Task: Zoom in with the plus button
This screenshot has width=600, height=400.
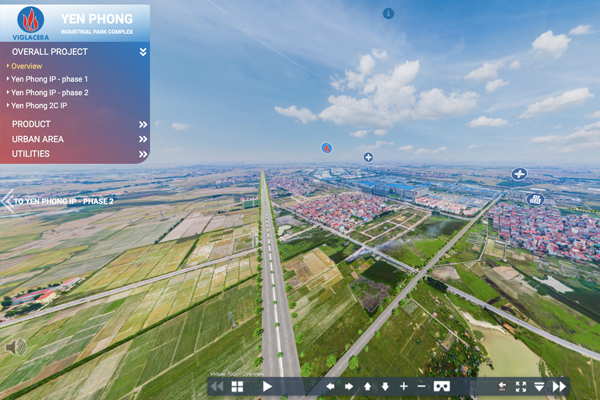Action: 404,386
